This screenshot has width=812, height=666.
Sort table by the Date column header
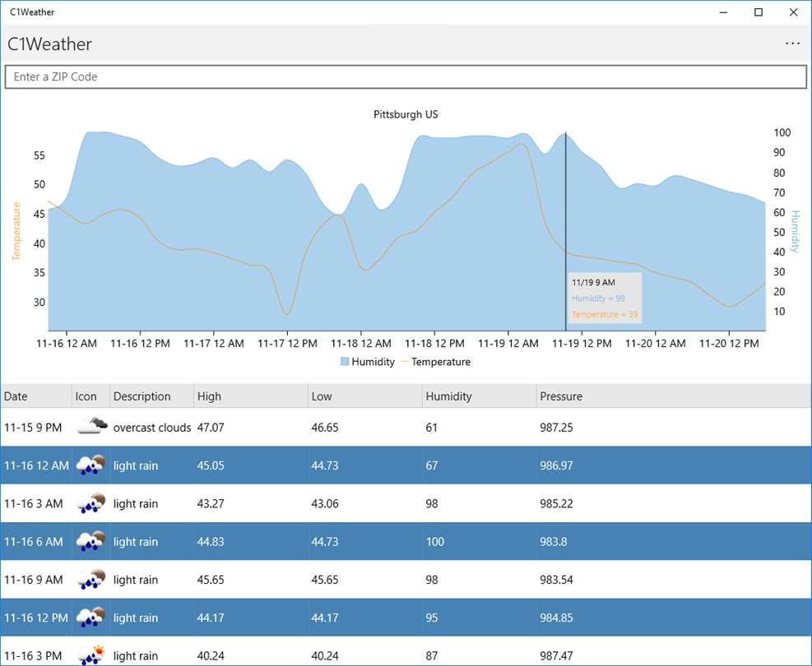coord(35,395)
